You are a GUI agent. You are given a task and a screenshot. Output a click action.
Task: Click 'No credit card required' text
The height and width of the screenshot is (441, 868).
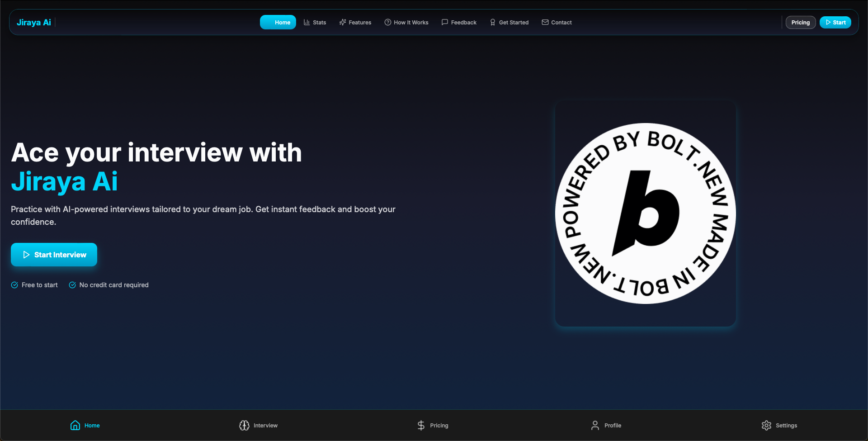(x=114, y=285)
